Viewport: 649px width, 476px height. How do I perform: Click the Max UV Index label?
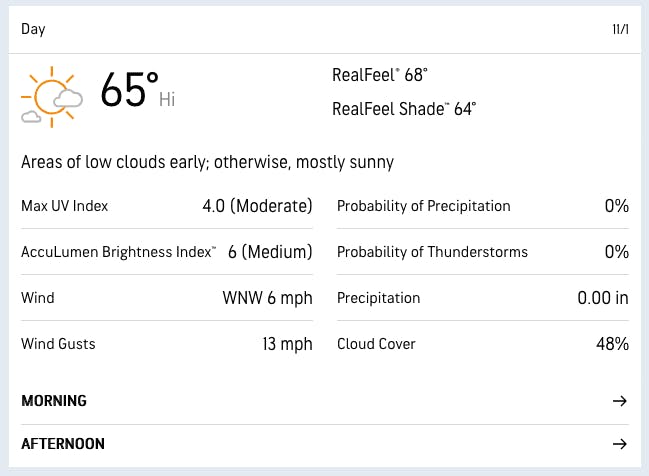click(x=65, y=206)
